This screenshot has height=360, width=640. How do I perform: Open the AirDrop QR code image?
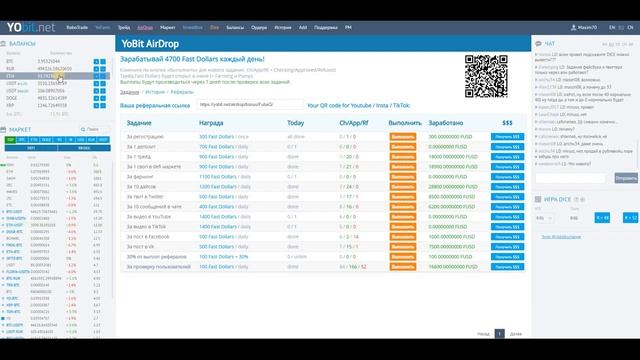pos(486,76)
